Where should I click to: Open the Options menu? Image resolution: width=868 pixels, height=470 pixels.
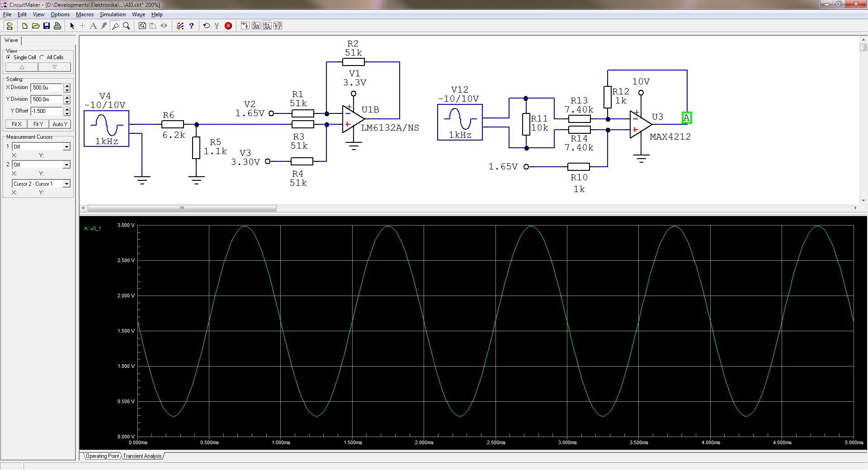[60, 14]
